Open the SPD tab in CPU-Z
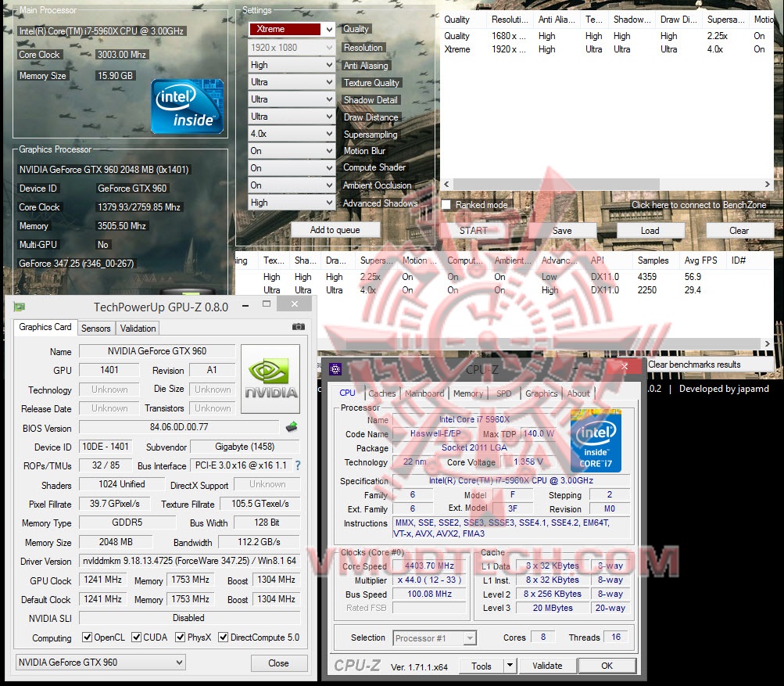This screenshot has height=686, width=784. point(504,393)
